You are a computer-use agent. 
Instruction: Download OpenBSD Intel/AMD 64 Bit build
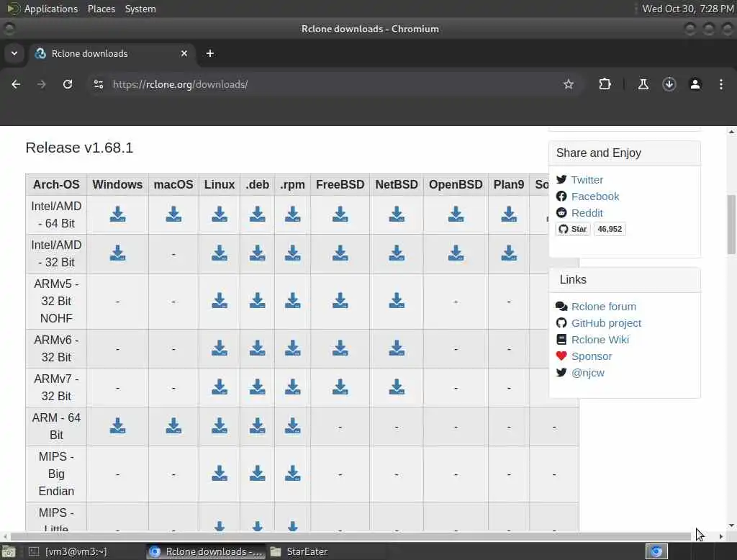click(x=456, y=214)
